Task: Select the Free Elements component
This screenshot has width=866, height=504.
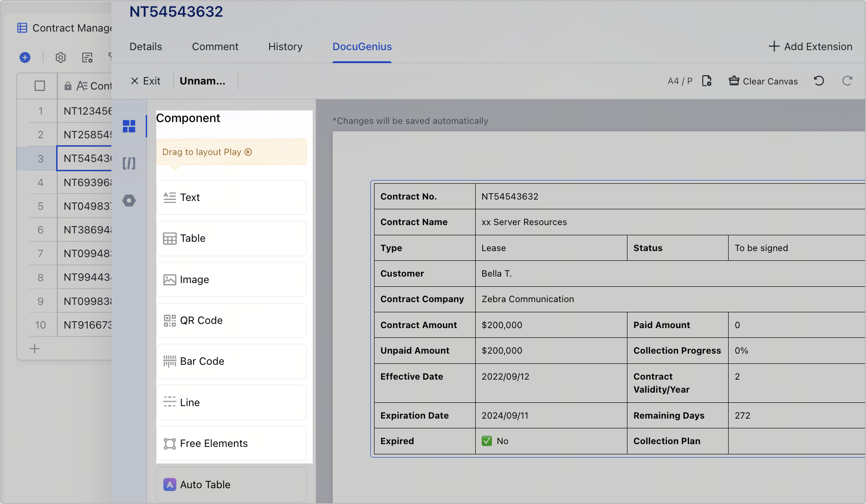Action: click(x=231, y=443)
